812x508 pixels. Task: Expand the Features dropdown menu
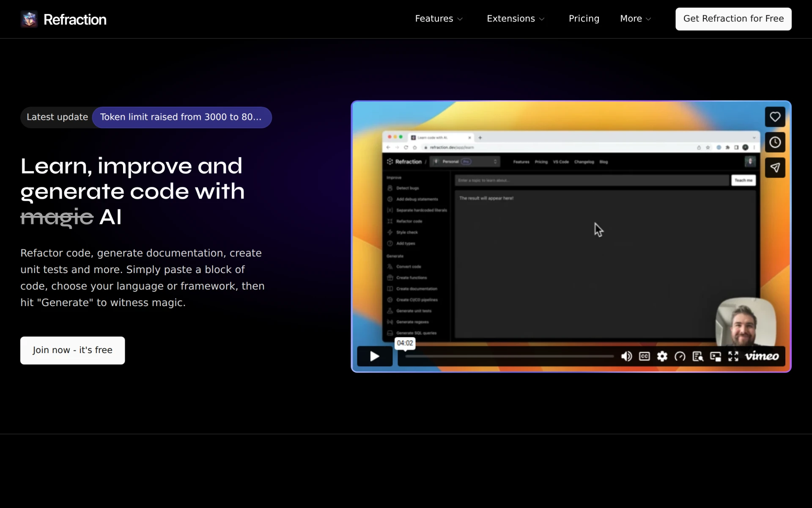pyautogui.click(x=439, y=19)
